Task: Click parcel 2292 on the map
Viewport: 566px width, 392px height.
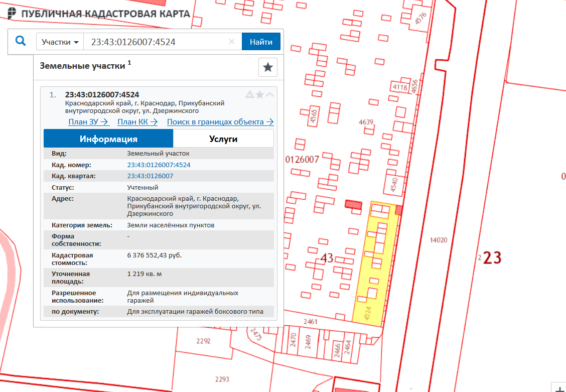Action: pos(203,341)
